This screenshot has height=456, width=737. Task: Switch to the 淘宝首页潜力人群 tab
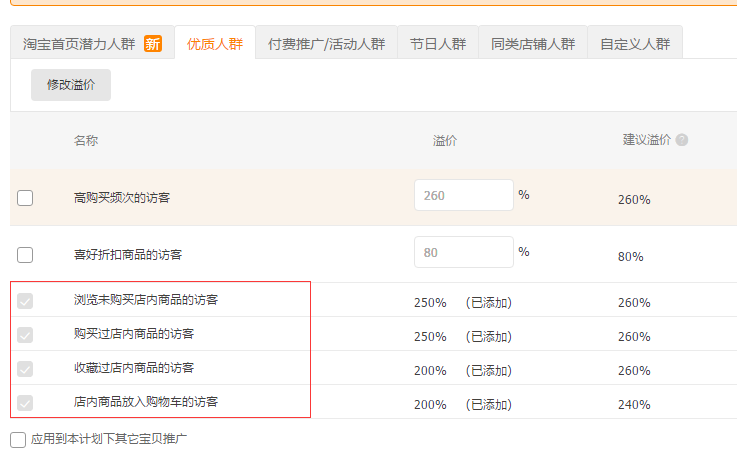tap(79, 44)
